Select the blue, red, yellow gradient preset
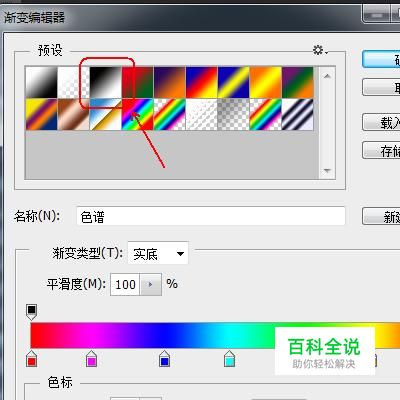Viewport: 400px width, 400px height. coord(202,82)
